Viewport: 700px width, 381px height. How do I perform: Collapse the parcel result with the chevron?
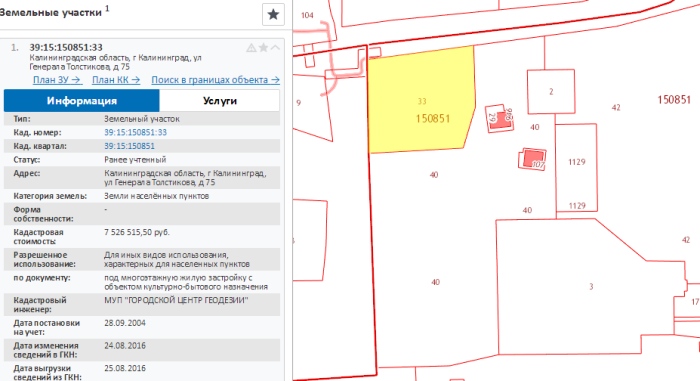click(275, 47)
